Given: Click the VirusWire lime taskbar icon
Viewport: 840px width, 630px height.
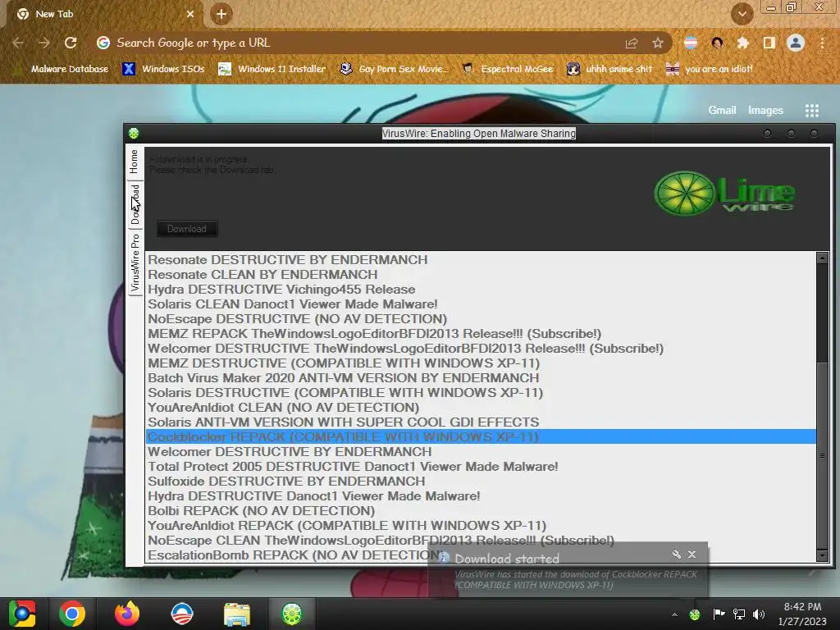Looking at the screenshot, I should pyautogui.click(x=292, y=614).
